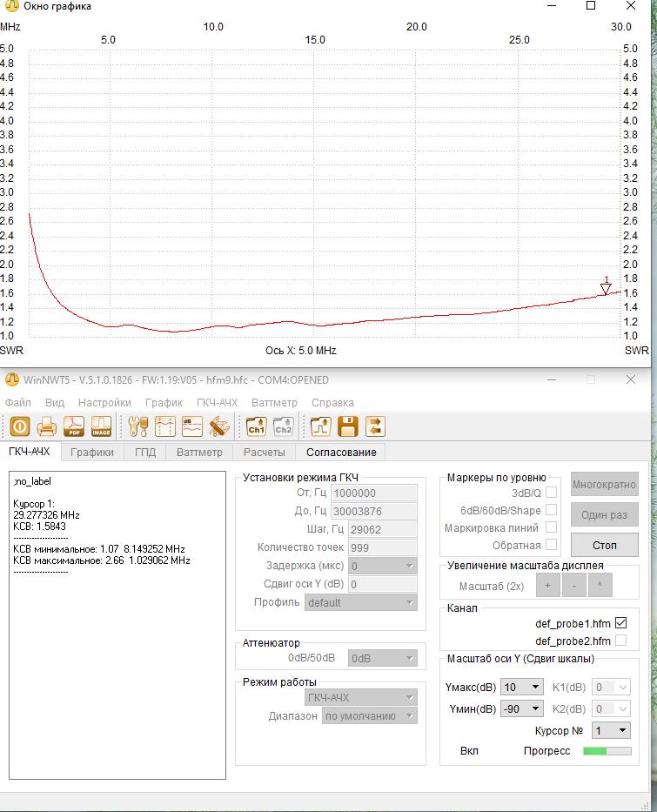Click the printer icon in toolbar
Viewport: 657px width, 812px height.
(x=47, y=426)
